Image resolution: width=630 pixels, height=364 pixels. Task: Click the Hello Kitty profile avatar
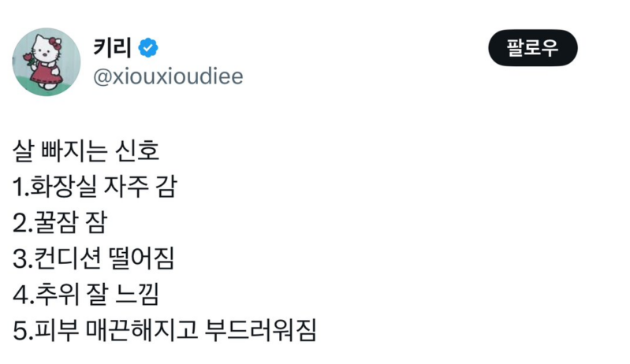(47, 62)
